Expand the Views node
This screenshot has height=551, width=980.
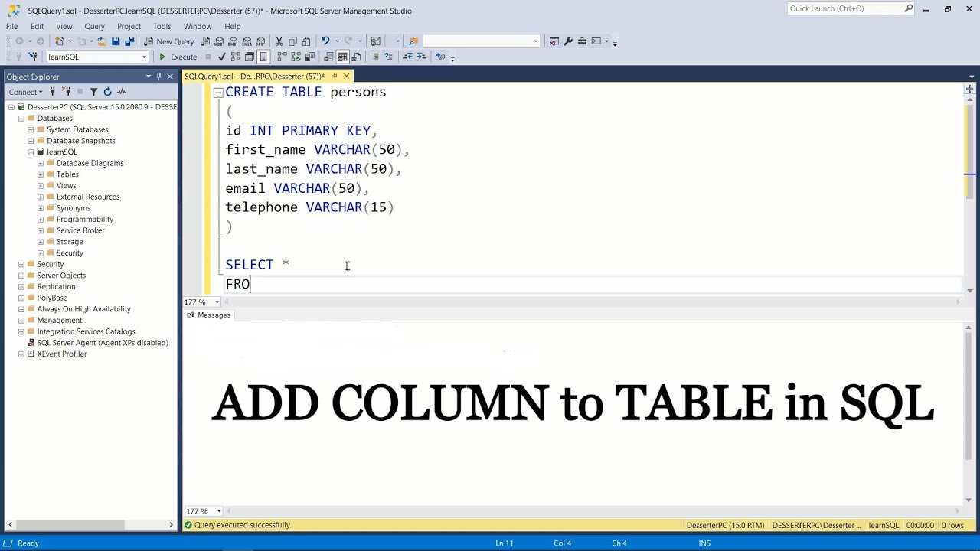(x=41, y=186)
